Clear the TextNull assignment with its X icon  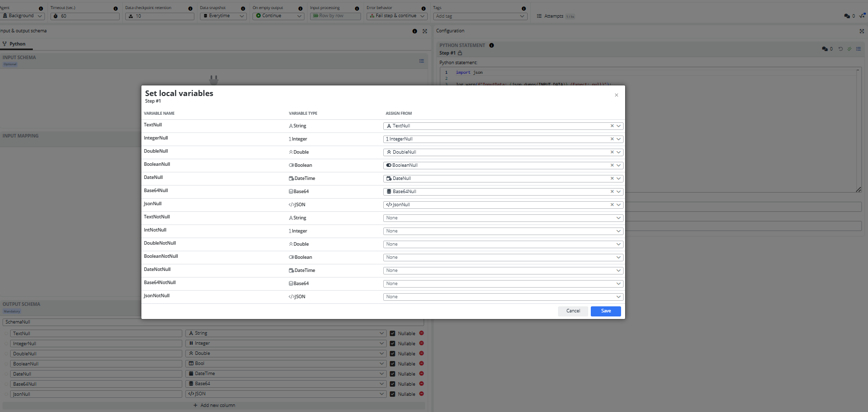tap(611, 126)
